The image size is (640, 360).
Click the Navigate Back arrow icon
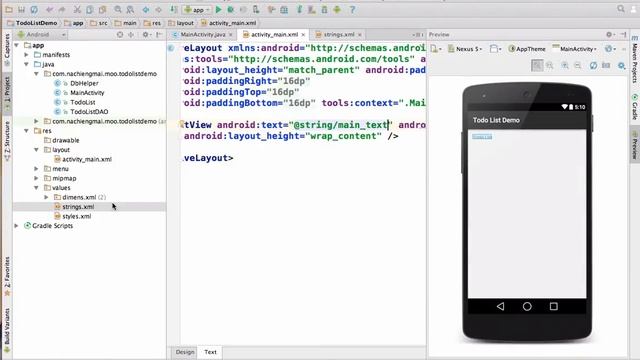[x=146, y=9]
